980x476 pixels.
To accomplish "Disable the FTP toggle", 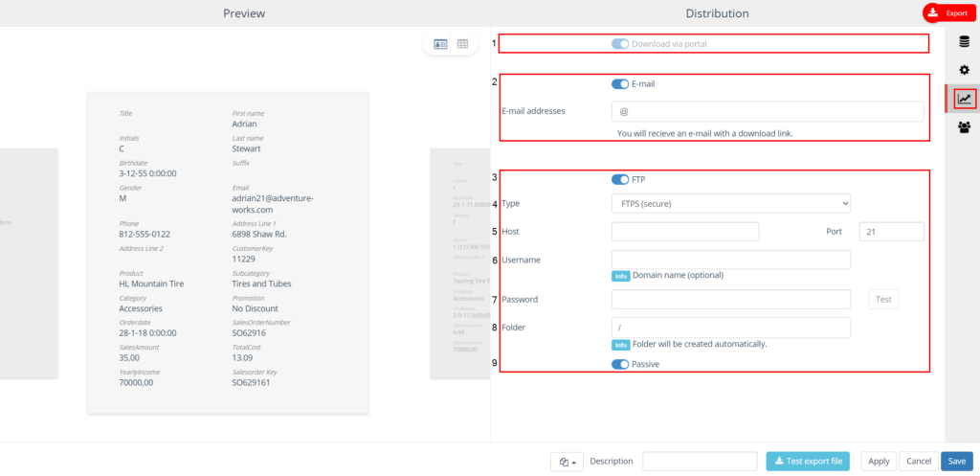I will tap(620, 179).
